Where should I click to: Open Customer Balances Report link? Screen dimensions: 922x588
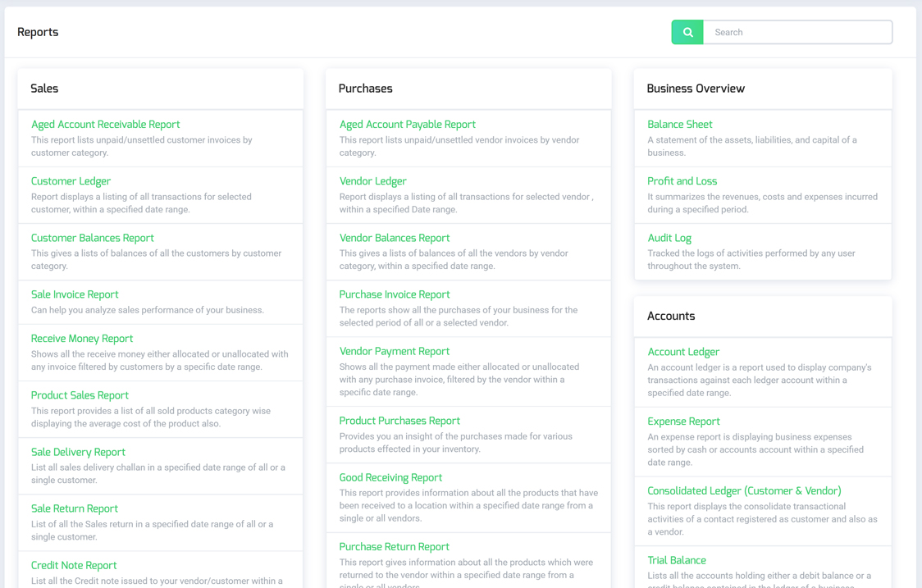pos(92,238)
